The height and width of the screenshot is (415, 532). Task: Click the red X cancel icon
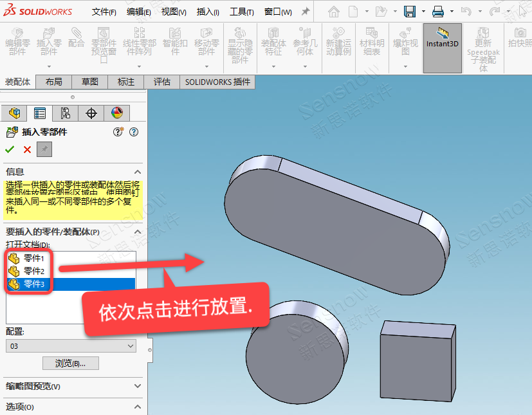27,149
